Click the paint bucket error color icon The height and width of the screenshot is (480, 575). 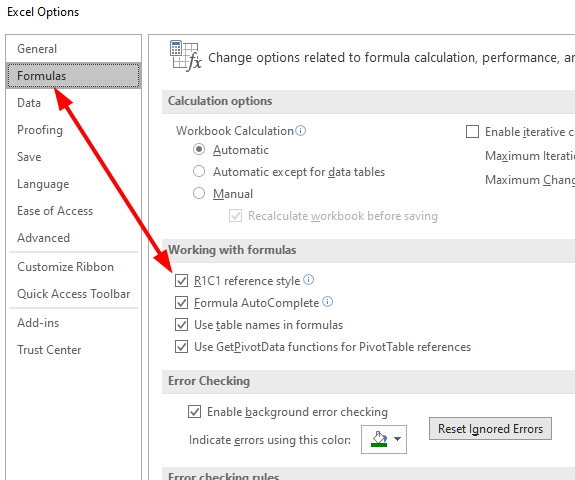pos(379,439)
